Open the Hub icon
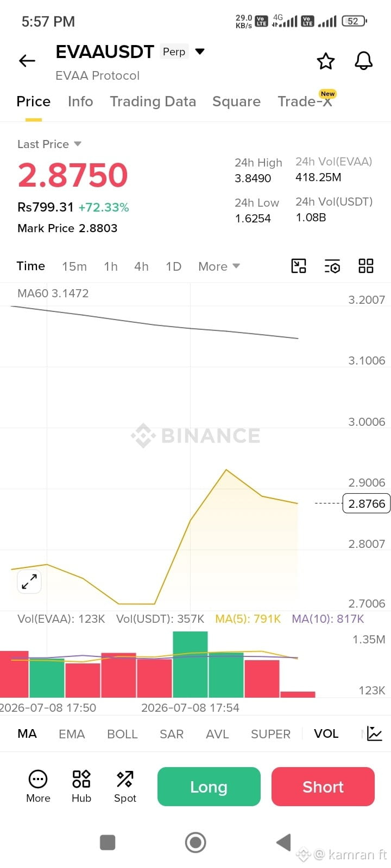 click(81, 786)
